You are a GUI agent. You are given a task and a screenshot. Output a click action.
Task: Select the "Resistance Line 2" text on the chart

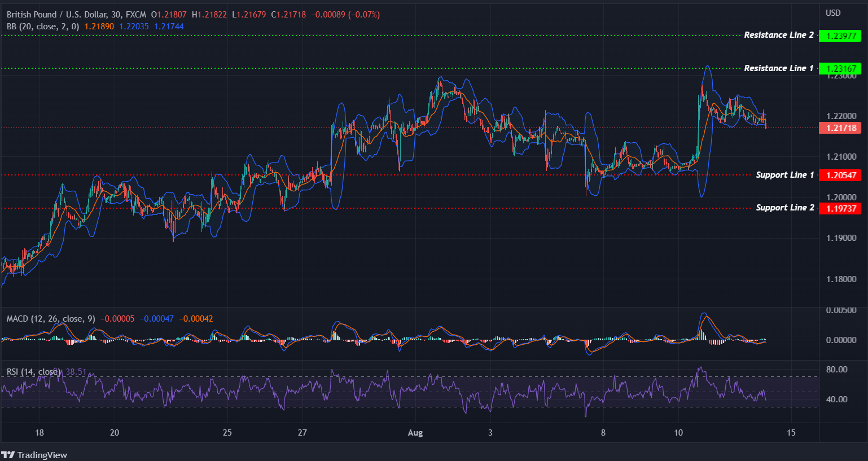(x=779, y=34)
